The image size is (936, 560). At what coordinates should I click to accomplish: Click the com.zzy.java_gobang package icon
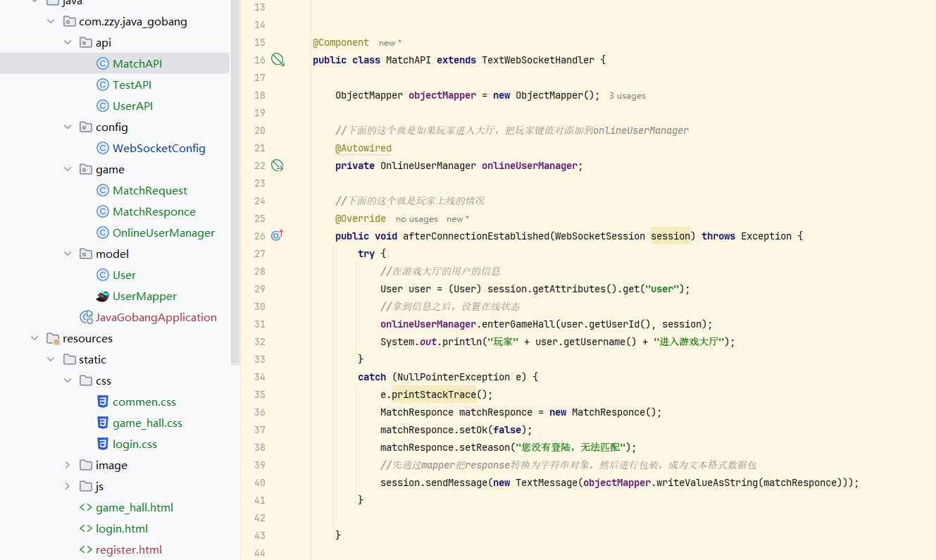pyautogui.click(x=69, y=21)
